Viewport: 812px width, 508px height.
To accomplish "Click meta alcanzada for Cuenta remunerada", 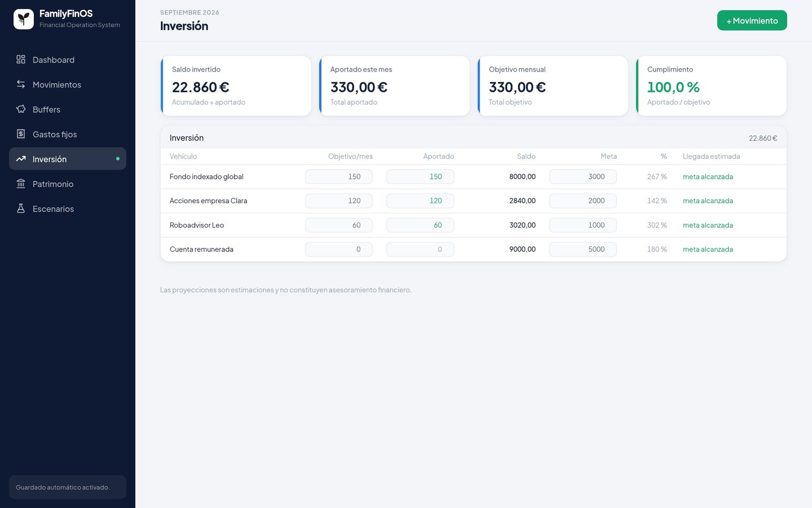I will click(x=707, y=249).
